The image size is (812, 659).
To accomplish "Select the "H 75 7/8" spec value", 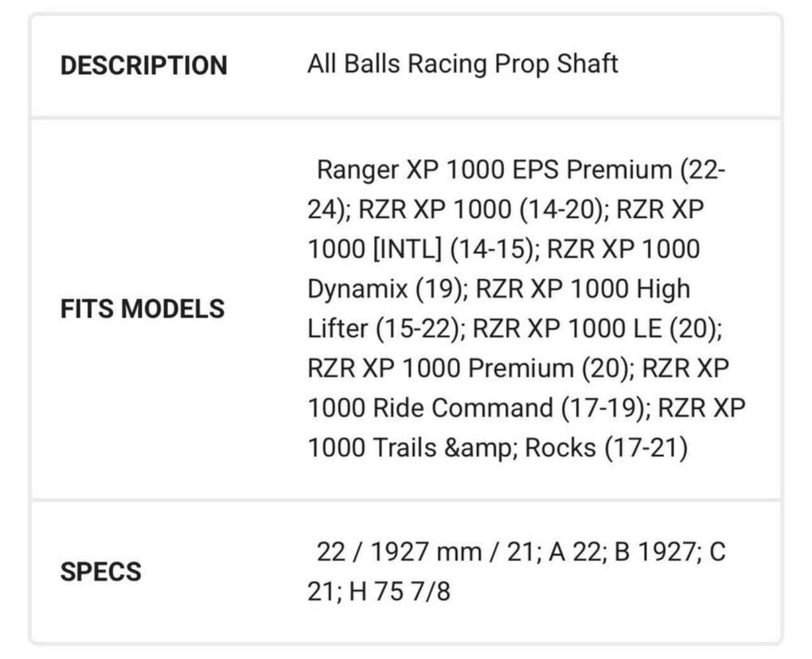I will coord(399,591).
